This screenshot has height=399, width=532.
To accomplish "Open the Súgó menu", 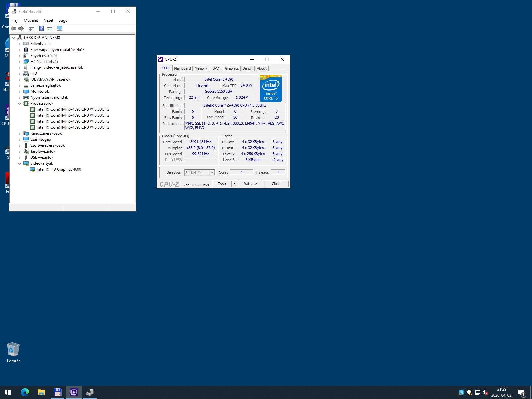I will click(63, 20).
